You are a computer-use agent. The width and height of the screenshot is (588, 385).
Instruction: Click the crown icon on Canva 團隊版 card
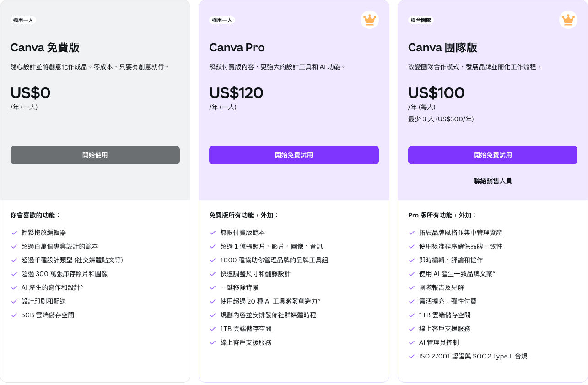point(568,20)
